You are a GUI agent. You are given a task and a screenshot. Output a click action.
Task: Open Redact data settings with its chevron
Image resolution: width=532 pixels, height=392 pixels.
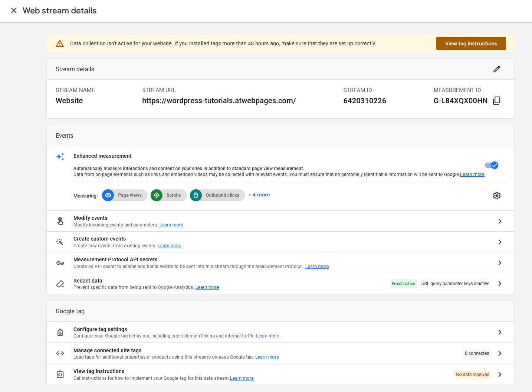[x=499, y=283]
